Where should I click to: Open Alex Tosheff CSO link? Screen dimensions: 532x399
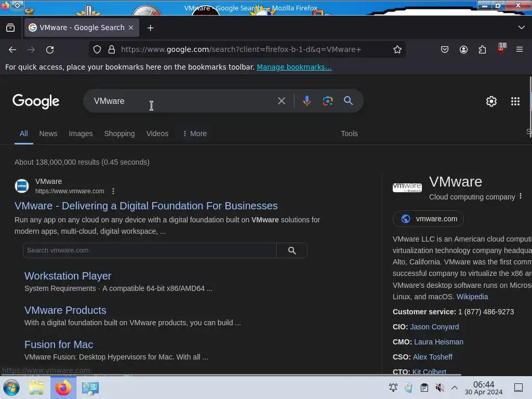point(432,357)
